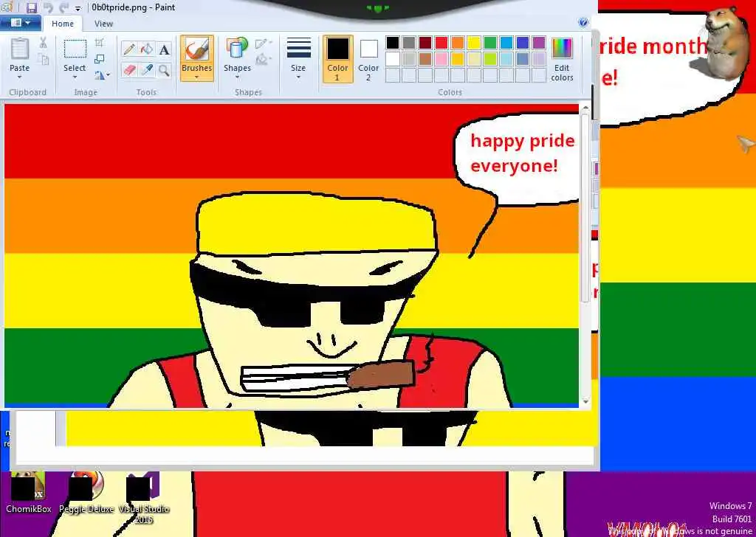The image size is (756, 537).
Task: Click the canvas vertical scrollbar down arrow
Action: [585, 401]
